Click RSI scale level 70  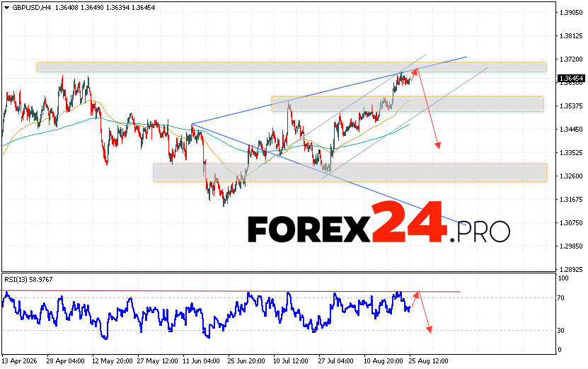[x=560, y=298]
